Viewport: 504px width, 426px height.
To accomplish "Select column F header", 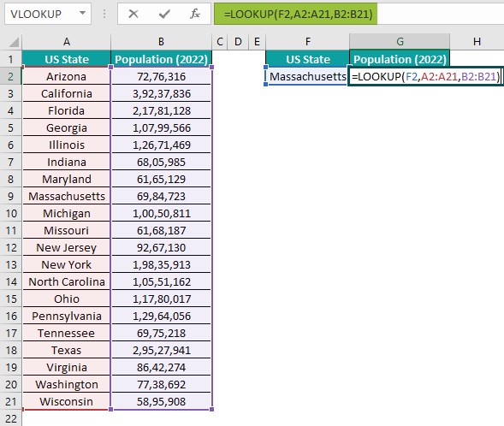I will click(x=307, y=41).
